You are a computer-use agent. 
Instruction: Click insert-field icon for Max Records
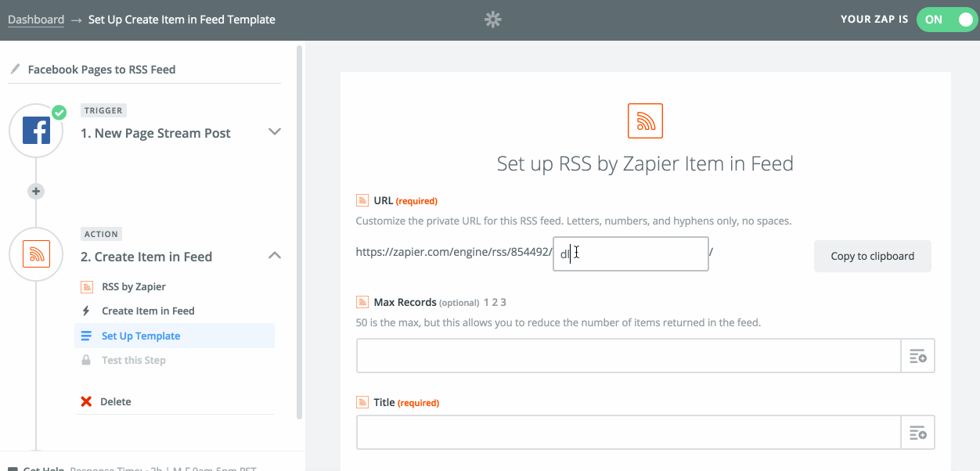(x=917, y=357)
